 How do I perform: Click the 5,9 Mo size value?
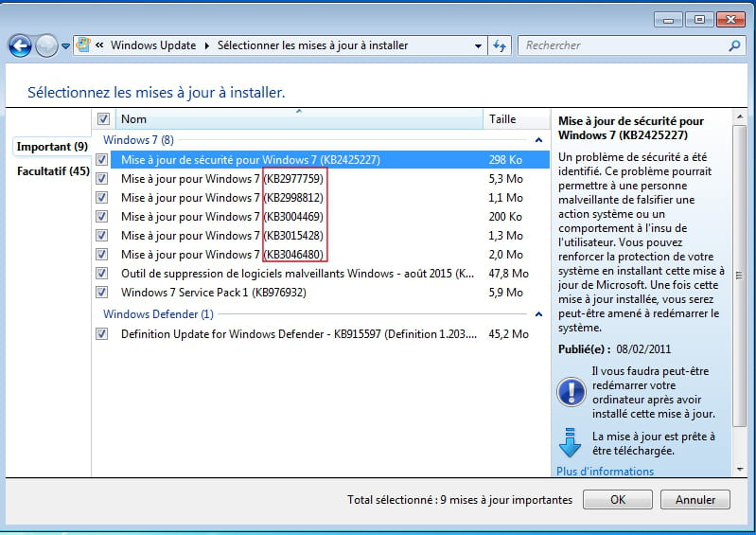[506, 293]
